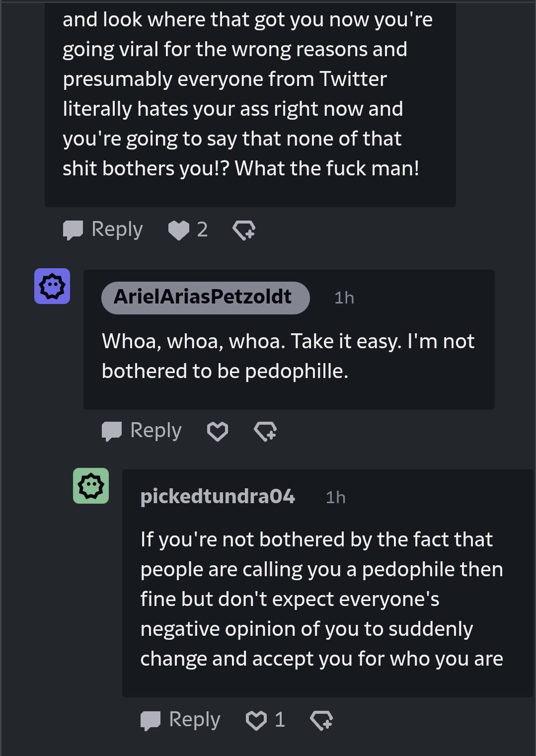Award ArielAriasPetzoldt's comment

265,431
